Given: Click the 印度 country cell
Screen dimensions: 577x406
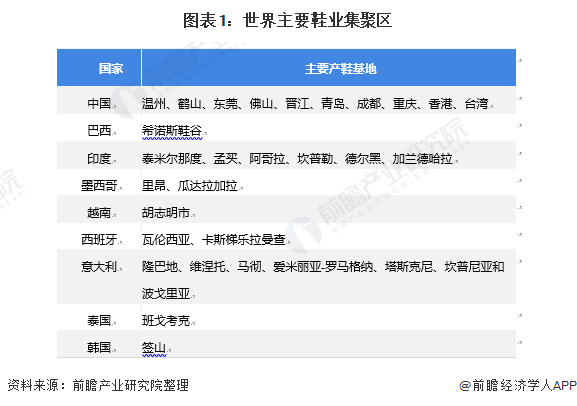Looking at the screenshot, I should tap(99, 159).
